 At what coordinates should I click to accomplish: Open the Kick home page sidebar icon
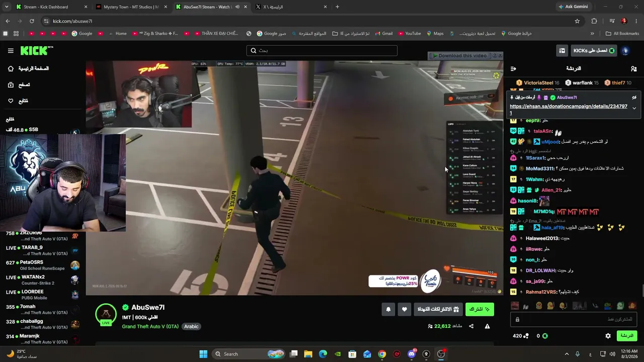(11, 68)
